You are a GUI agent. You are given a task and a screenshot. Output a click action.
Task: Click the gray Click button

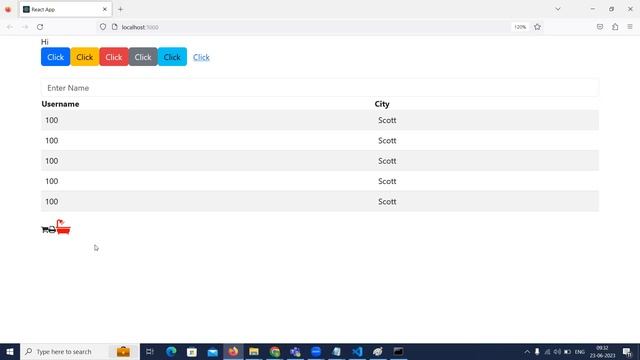(x=143, y=57)
